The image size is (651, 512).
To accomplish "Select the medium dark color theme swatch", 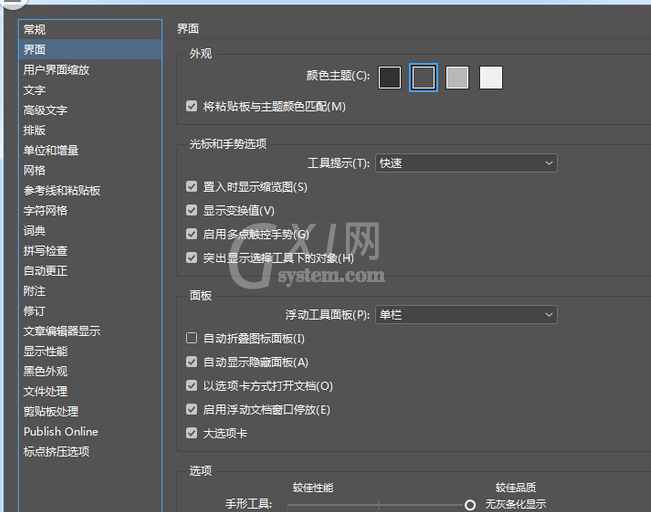I will click(x=423, y=78).
